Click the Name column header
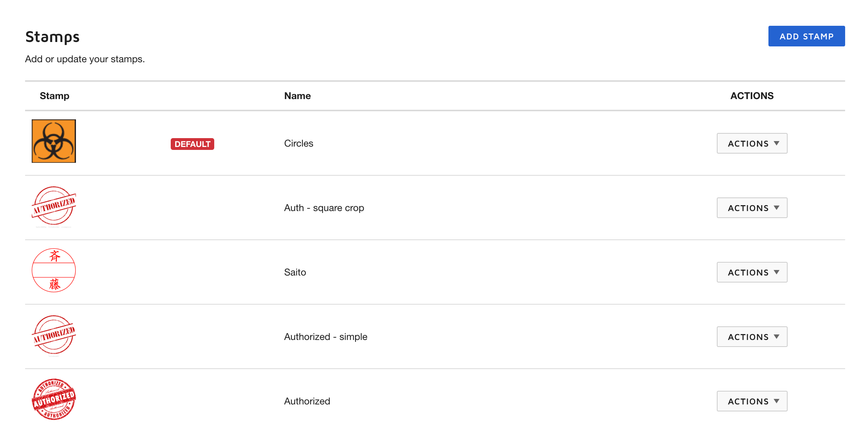Image resolution: width=868 pixels, height=428 pixels. 297,96
